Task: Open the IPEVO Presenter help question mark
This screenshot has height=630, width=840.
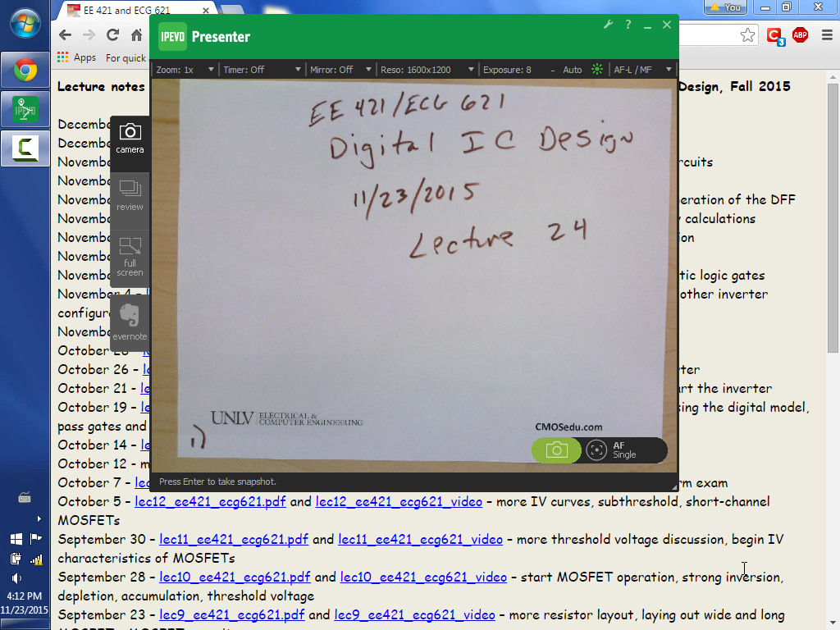Action: point(628,25)
